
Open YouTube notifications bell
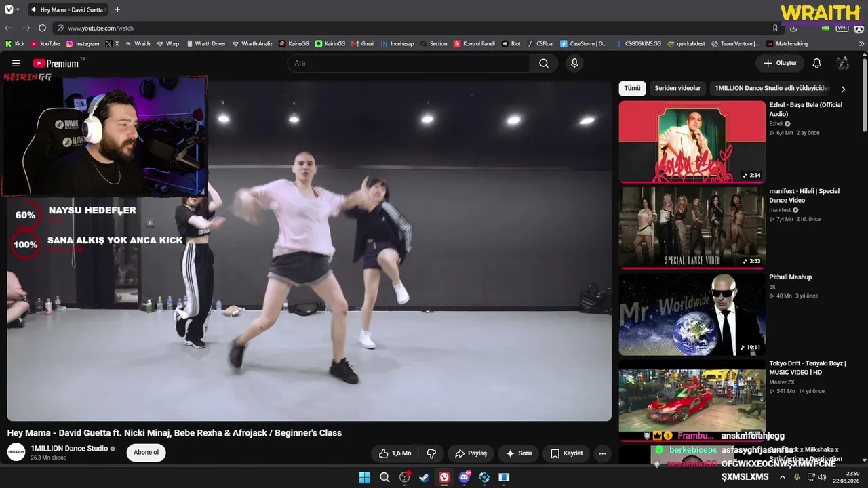tap(817, 63)
